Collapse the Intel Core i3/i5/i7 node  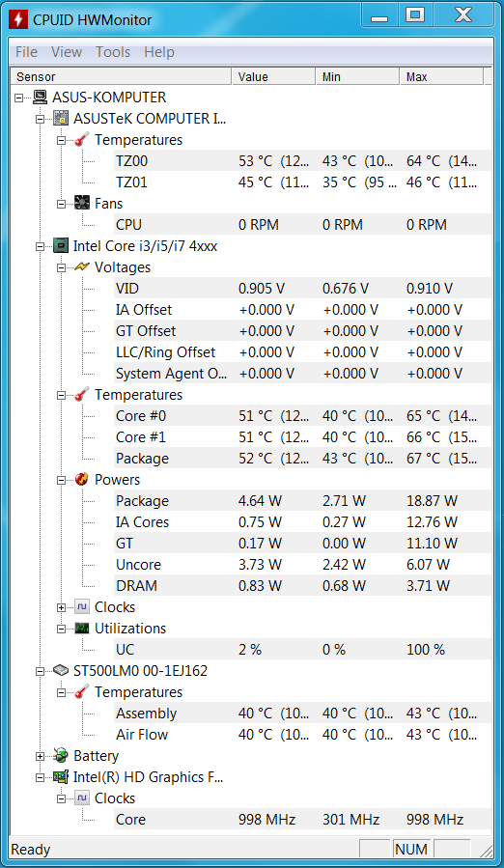coord(40,246)
